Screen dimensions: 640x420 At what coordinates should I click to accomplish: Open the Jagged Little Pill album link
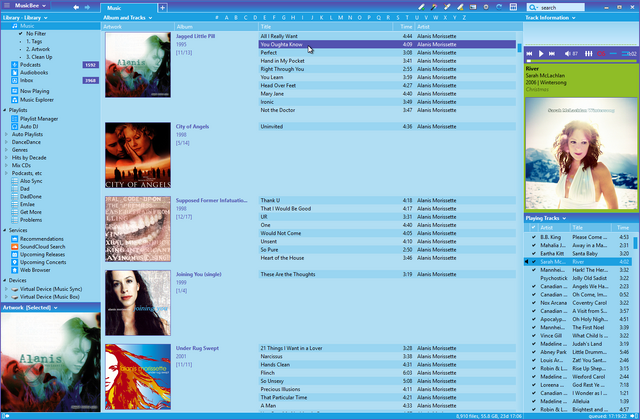click(195, 36)
